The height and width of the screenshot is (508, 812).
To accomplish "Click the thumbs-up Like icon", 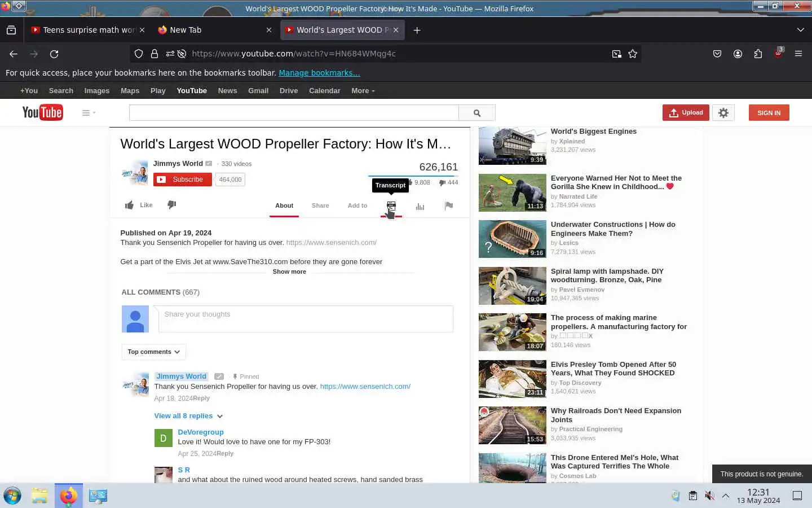I will [x=129, y=205].
